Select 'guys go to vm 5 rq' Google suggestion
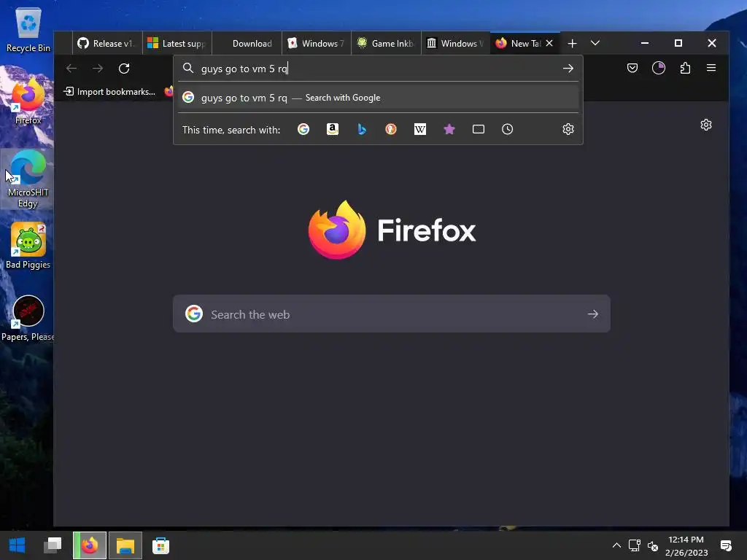747x560 pixels. (379, 98)
